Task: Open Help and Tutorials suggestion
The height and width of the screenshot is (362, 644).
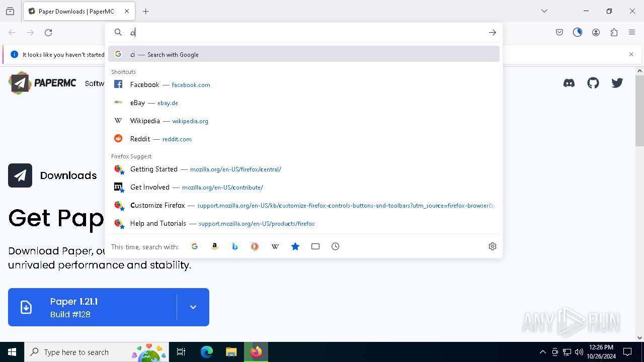Action: click(304, 223)
